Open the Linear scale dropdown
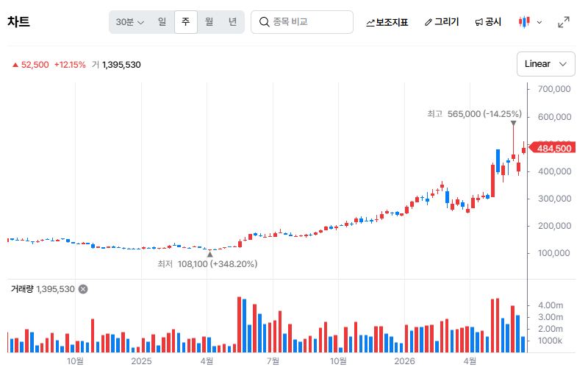Image resolution: width=588 pixels, height=373 pixels. [x=545, y=64]
